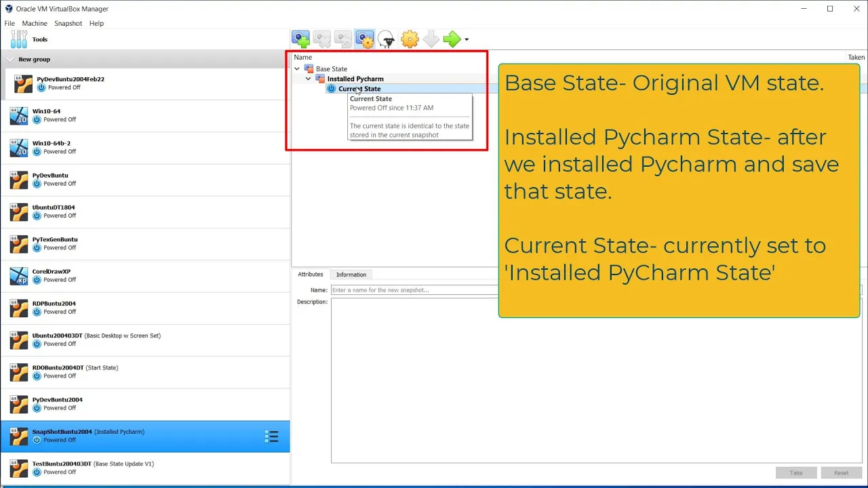Open the Start button dropdown arrow
The image size is (868, 488).
[x=467, y=40]
